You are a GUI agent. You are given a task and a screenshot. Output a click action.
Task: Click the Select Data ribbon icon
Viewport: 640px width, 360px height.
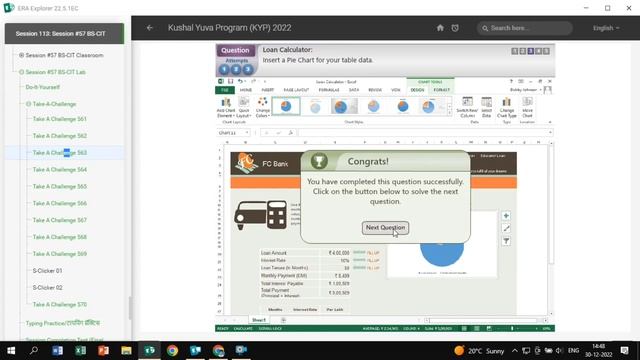[x=487, y=107]
